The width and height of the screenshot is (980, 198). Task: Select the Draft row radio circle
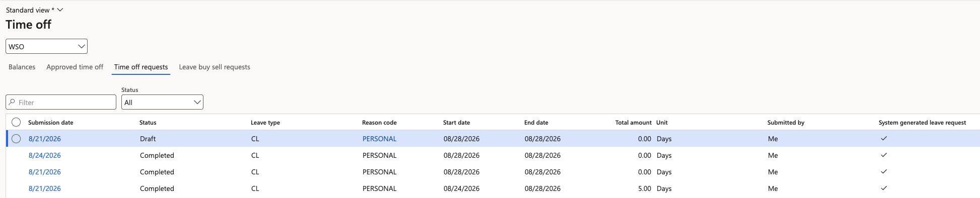[16, 139]
